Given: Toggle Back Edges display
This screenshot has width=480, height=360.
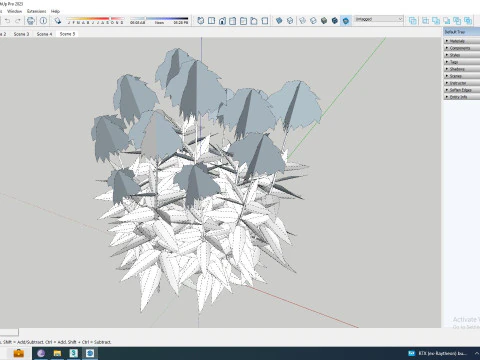Looking at the screenshot, I should 290,21.
